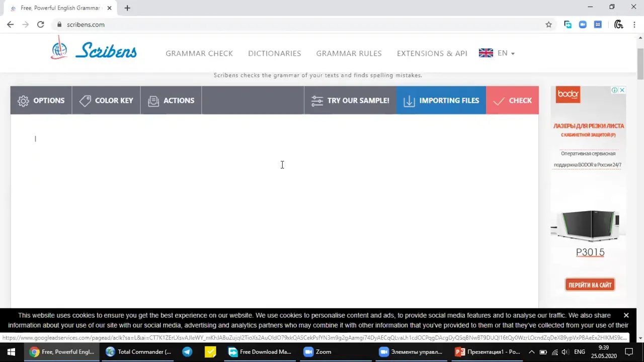The width and height of the screenshot is (644, 362).
Task: Open the Элементы управл... Zoom window
Action: coord(411,352)
